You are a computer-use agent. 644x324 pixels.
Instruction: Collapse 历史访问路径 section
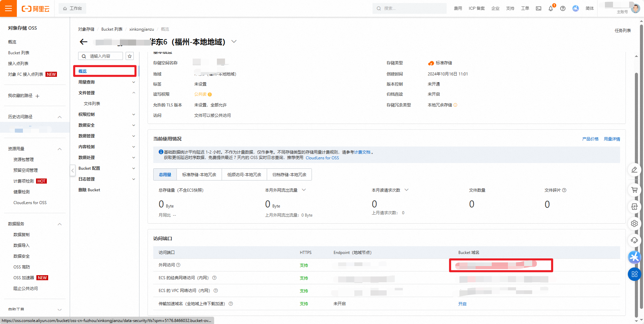60,117
